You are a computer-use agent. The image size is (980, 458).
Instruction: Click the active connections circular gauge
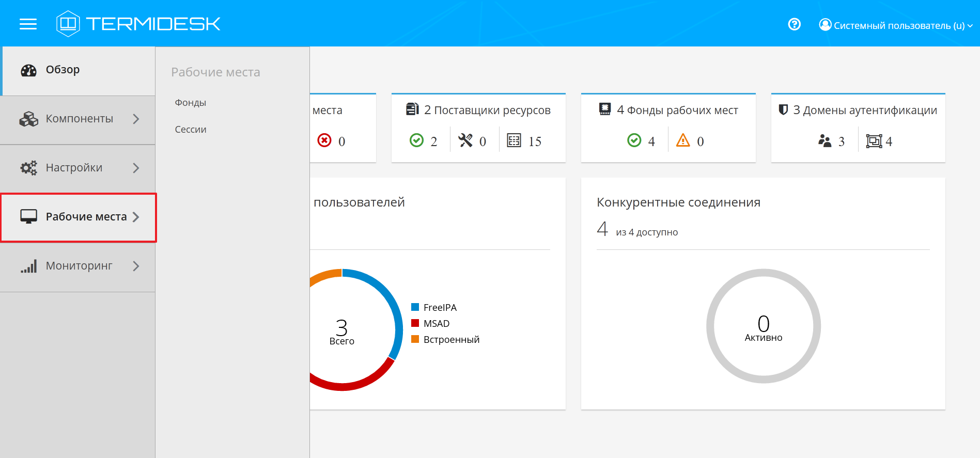763,326
